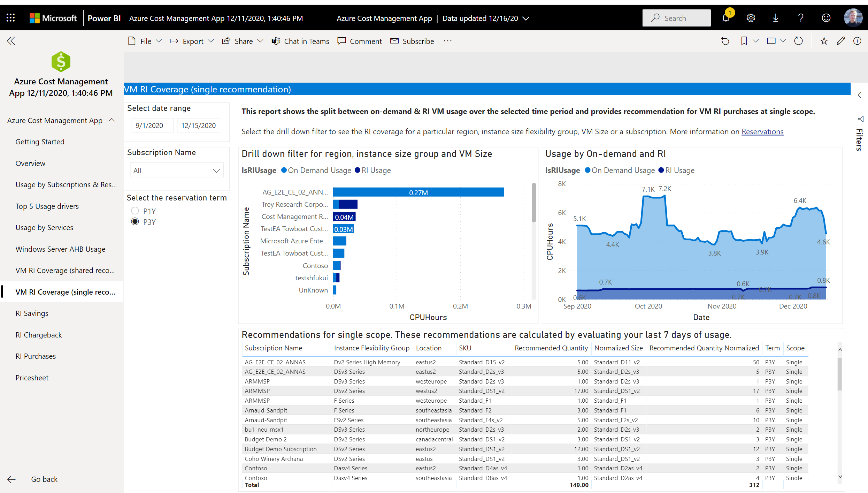
Task: Click Chat in Teams
Action: click(300, 41)
